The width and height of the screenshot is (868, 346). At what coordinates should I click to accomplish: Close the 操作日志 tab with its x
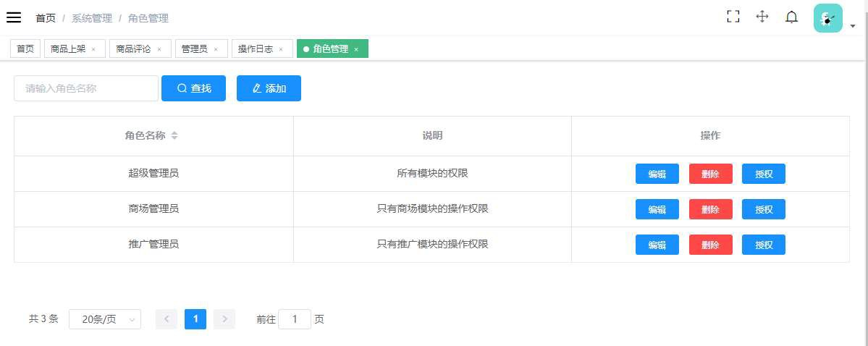tap(281, 49)
